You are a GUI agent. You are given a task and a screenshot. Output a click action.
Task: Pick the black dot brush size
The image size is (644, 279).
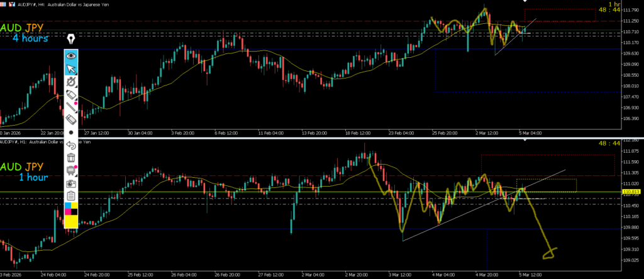click(71, 133)
